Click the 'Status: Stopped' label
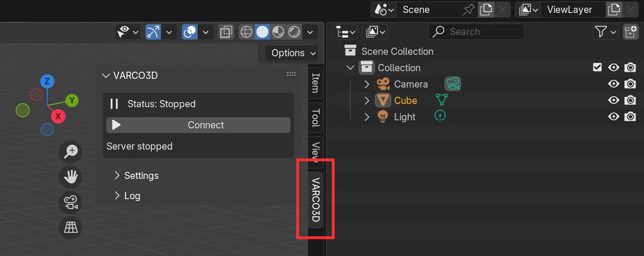Screen dimensions: 644x256 [x=161, y=104]
